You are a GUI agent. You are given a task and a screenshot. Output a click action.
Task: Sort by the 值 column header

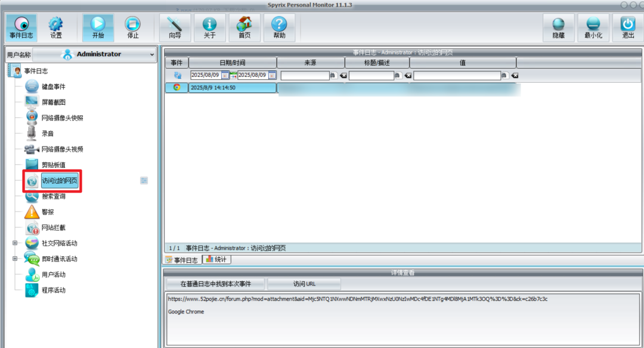463,63
